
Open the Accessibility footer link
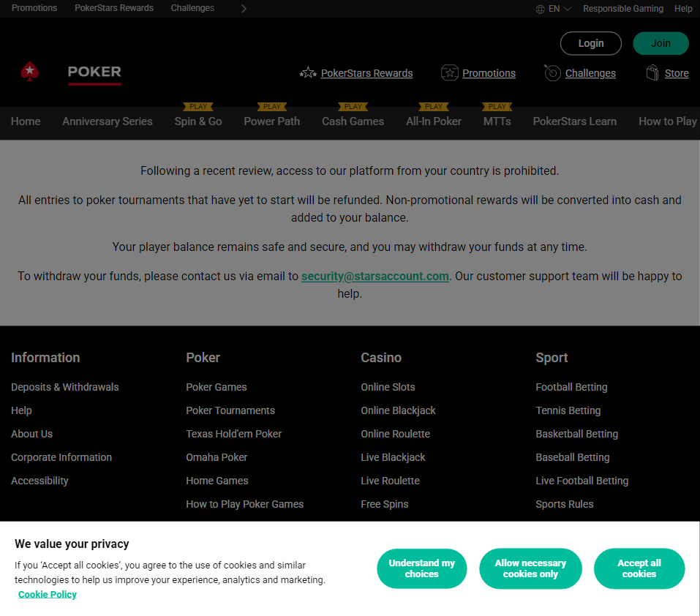click(x=39, y=481)
